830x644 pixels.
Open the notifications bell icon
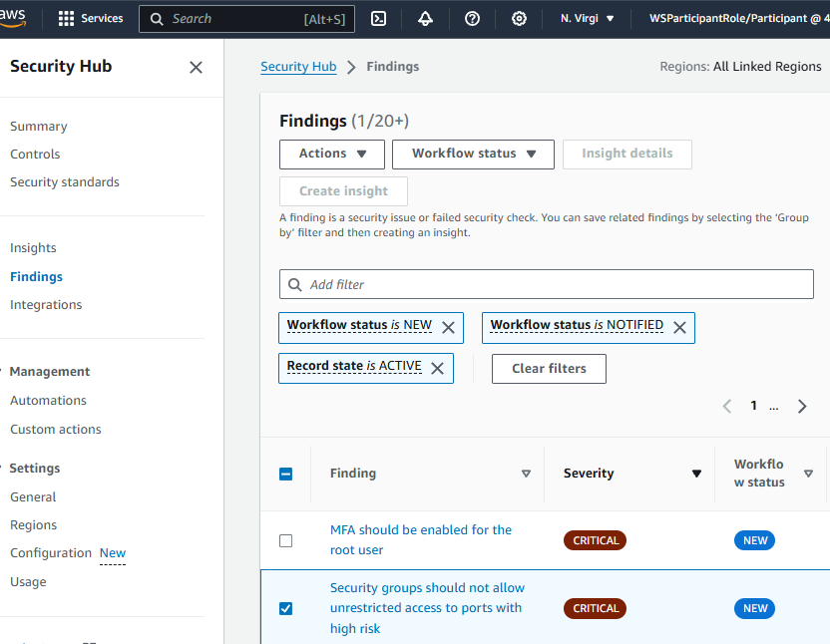(x=425, y=19)
